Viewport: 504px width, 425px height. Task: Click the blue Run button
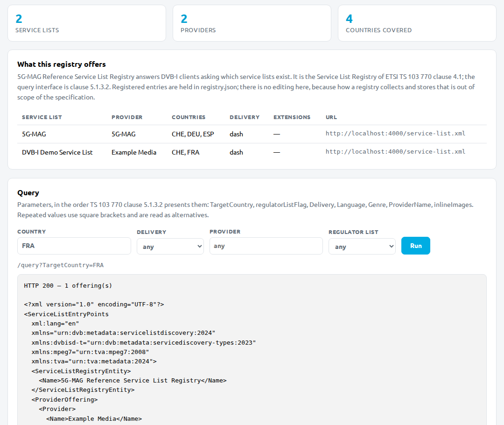[x=416, y=246]
